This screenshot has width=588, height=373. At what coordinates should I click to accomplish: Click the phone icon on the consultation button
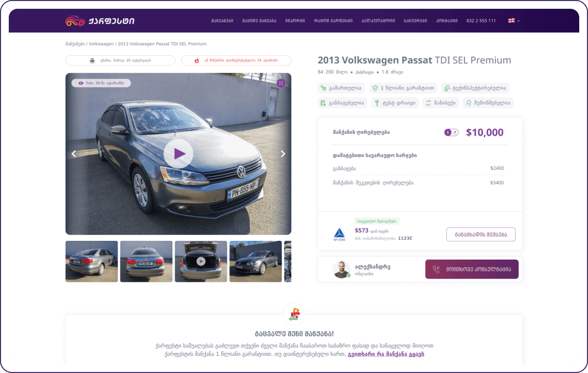tap(436, 270)
